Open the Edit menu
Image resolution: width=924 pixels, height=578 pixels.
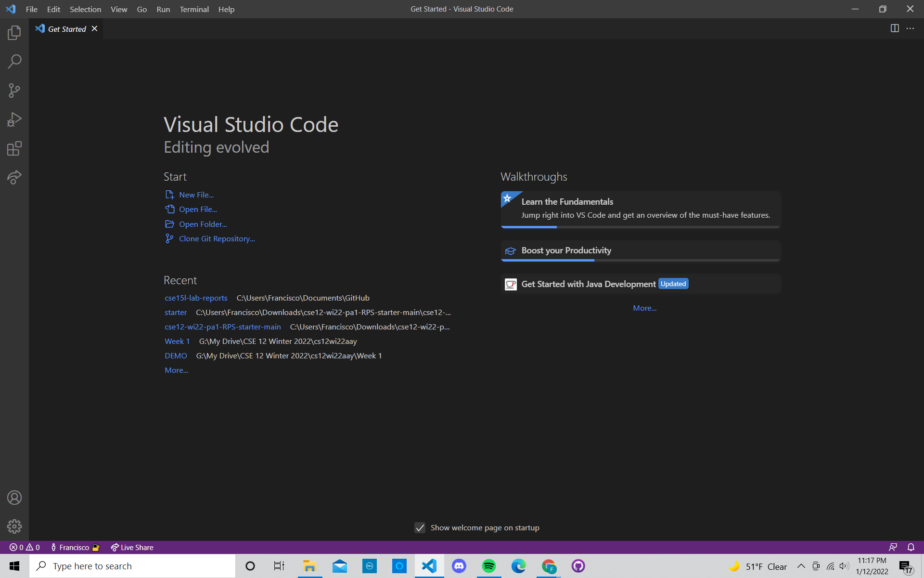pyautogui.click(x=53, y=9)
